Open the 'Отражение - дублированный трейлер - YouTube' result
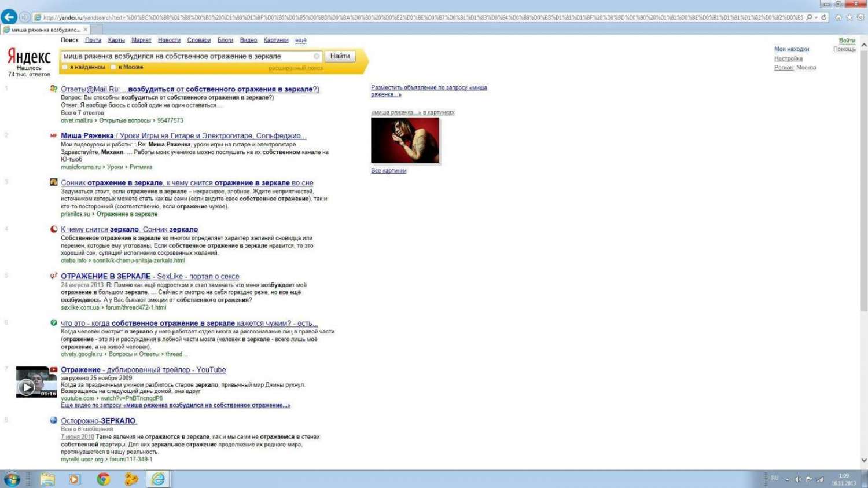 pyautogui.click(x=144, y=370)
